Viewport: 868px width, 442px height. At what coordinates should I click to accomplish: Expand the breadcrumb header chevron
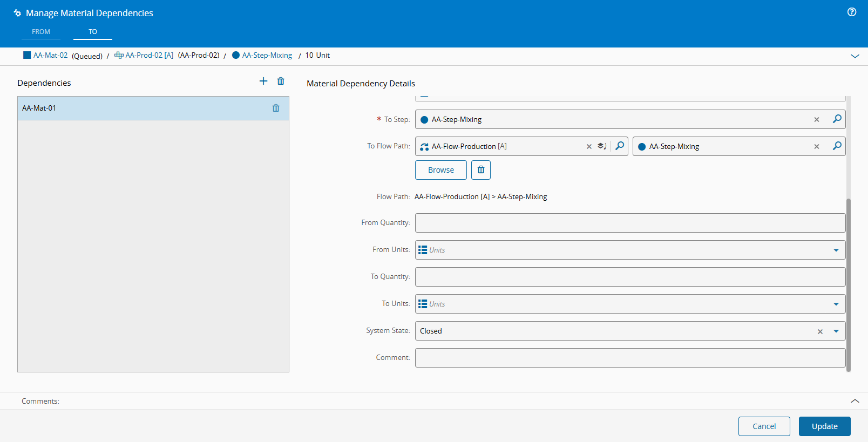tap(855, 56)
